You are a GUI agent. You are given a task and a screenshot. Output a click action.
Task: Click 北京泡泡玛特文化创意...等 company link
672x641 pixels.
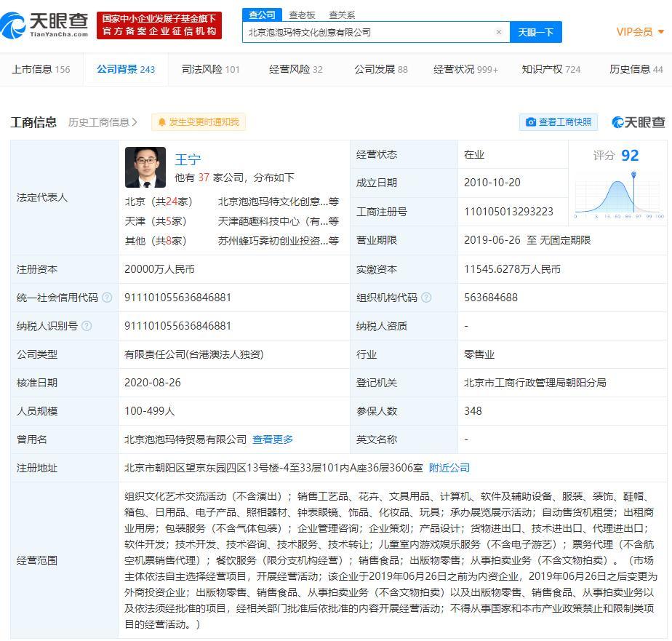(x=279, y=202)
